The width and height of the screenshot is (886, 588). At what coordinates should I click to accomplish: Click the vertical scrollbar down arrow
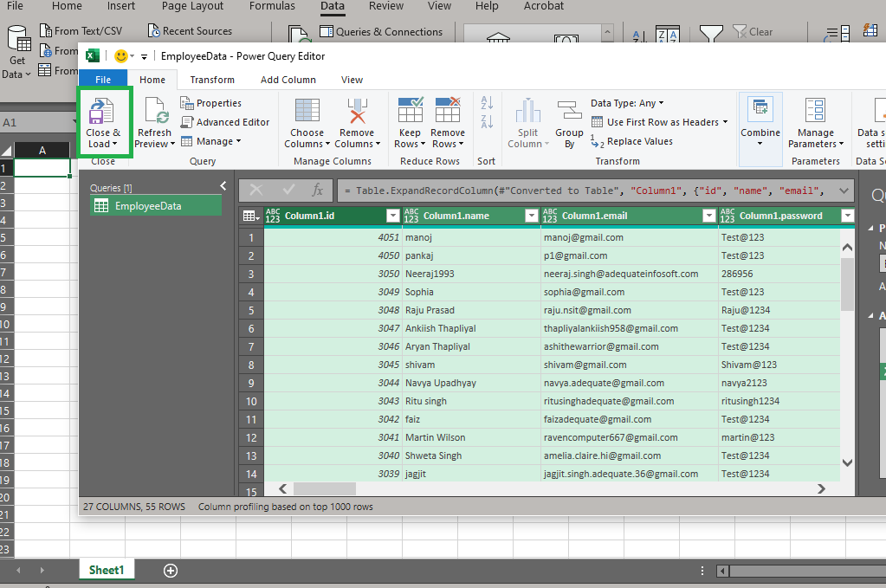point(847,462)
